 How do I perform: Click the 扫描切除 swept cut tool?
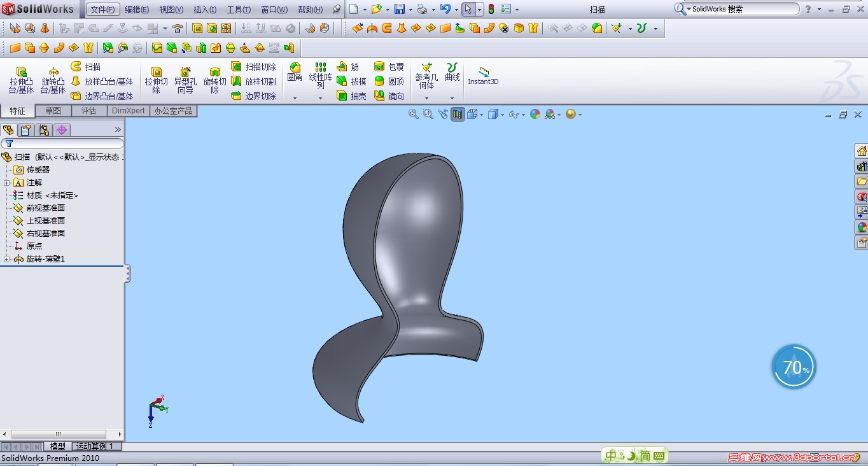pos(253,67)
